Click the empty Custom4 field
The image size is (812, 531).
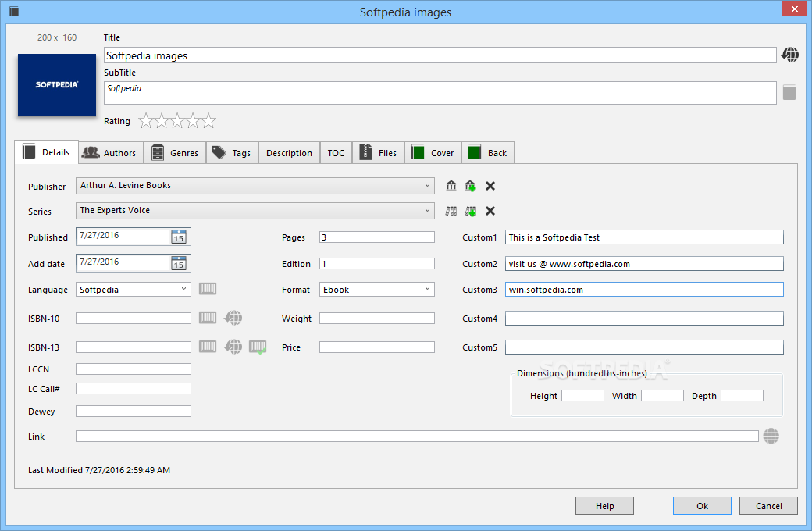coord(644,318)
